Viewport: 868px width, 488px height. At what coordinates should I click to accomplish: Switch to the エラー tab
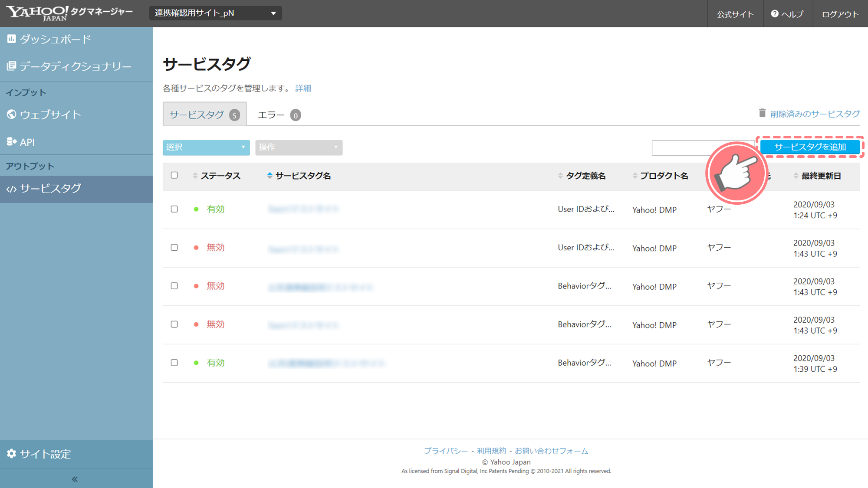[x=279, y=115]
